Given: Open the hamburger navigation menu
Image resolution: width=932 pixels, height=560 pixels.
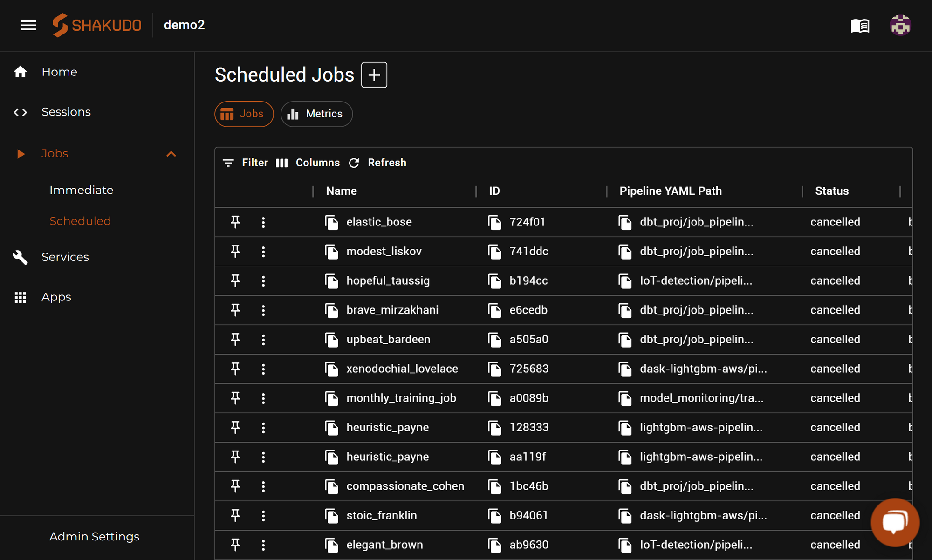Looking at the screenshot, I should [x=28, y=25].
